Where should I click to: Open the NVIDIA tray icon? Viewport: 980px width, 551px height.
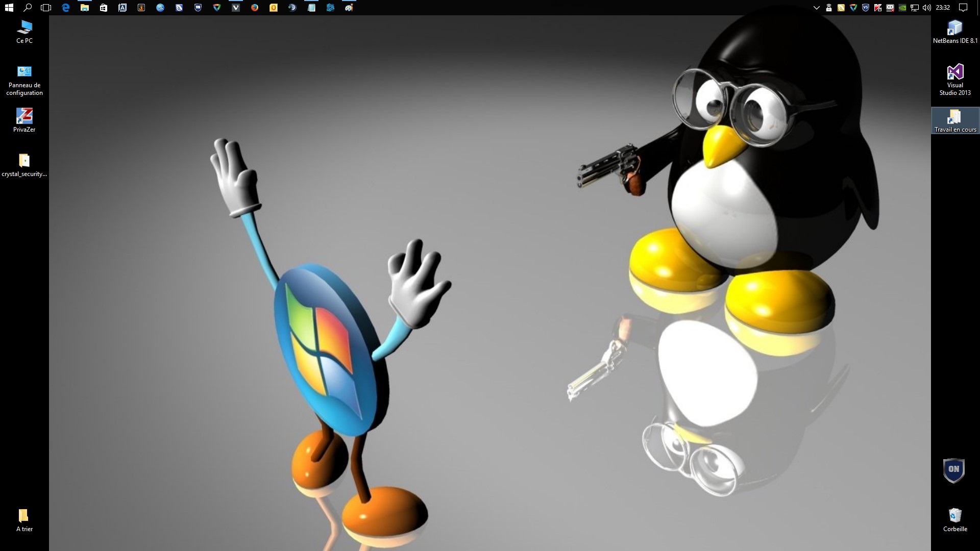click(902, 8)
